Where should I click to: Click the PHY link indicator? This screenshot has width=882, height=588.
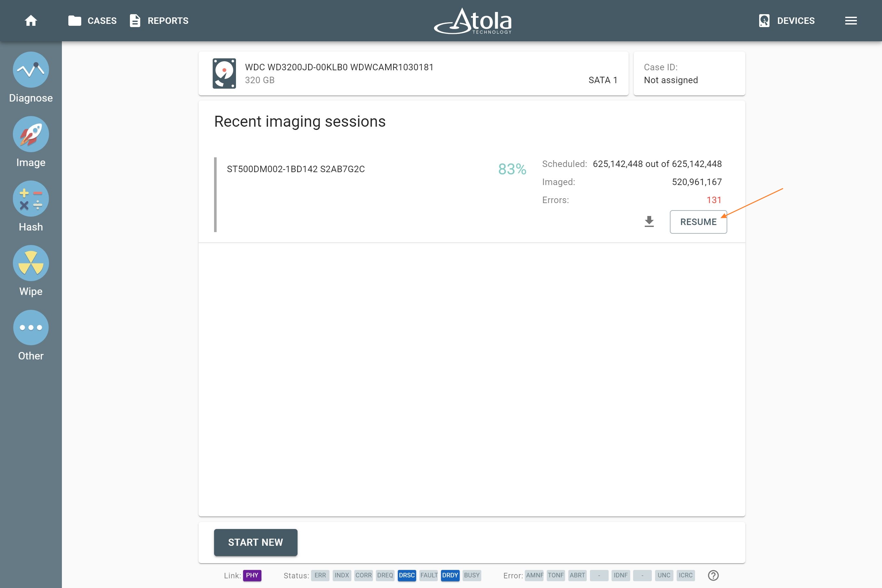coord(252,575)
